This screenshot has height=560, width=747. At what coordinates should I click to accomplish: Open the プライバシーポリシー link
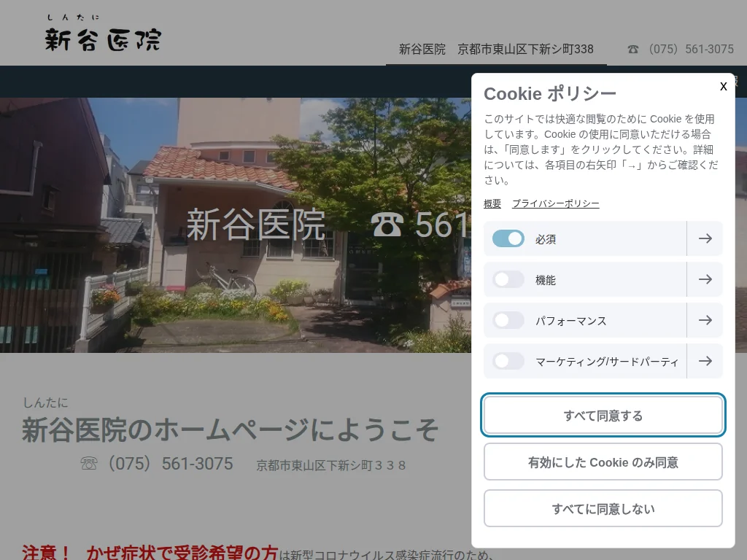[x=557, y=203]
